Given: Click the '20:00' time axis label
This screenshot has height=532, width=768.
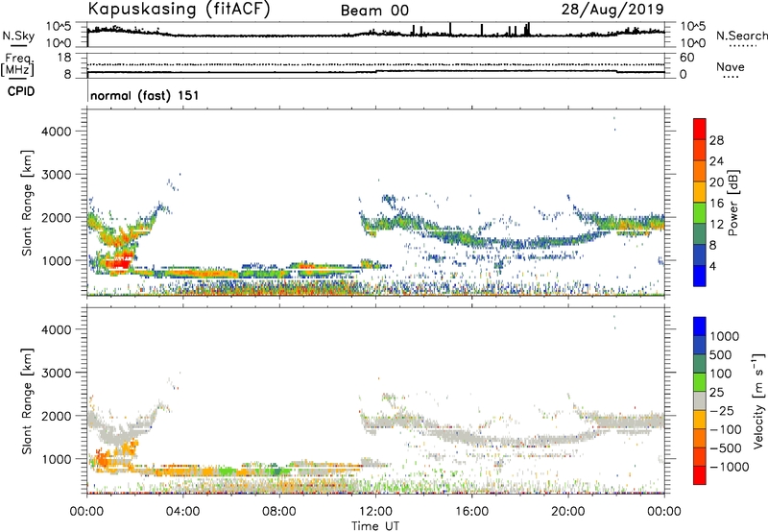Looking at the screenshot, I should pos(568,512).
